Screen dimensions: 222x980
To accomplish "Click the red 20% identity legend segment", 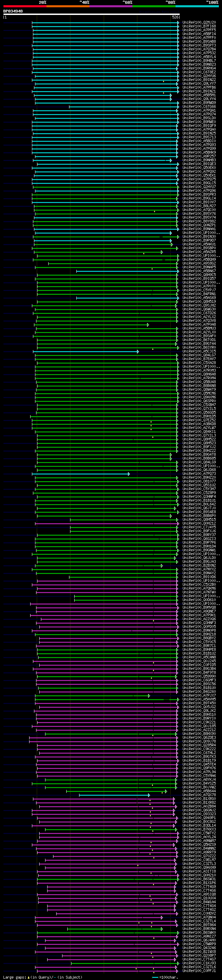I will tap(25, 6).
